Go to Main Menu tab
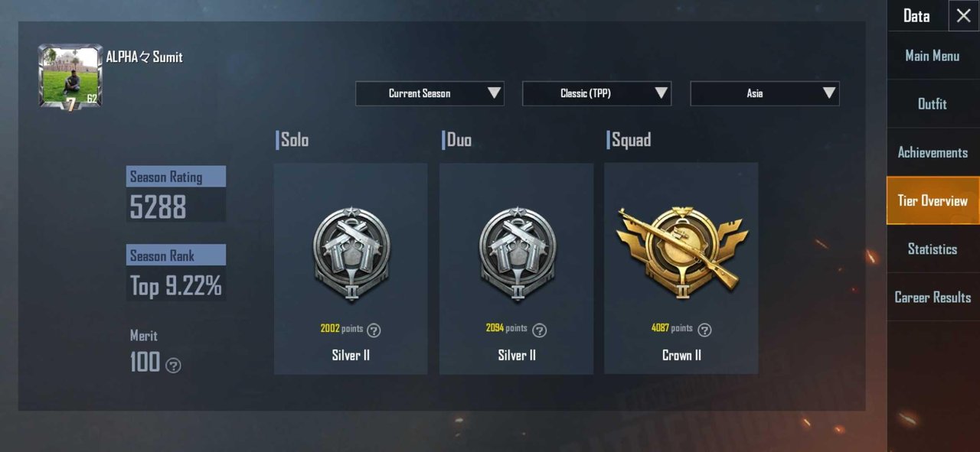Image resolution: width=980 pixels, height=452 pixels. point(933,56)
